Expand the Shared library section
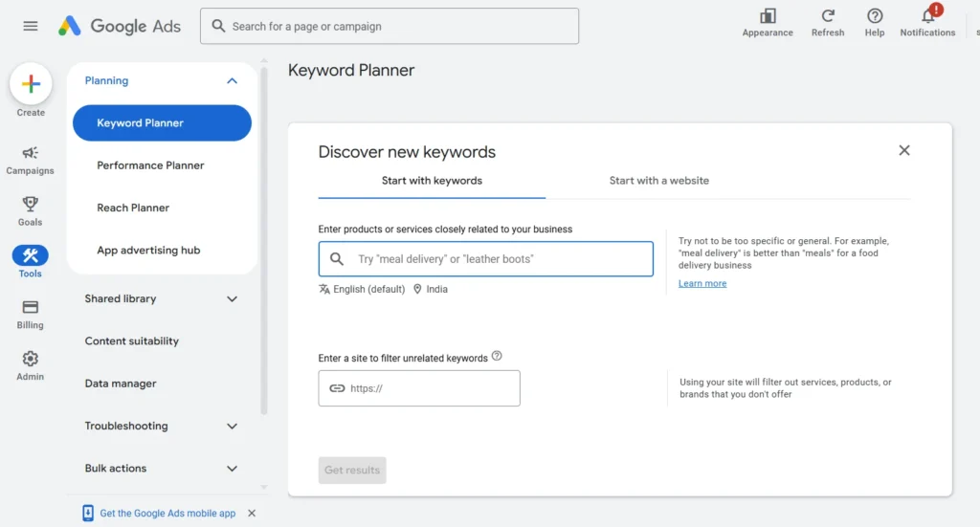This screenshot has height=527, width=980. point(232,299)
